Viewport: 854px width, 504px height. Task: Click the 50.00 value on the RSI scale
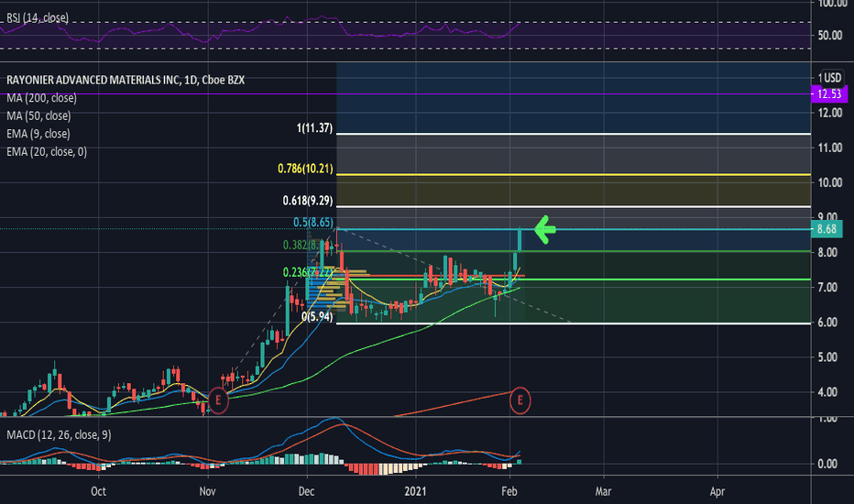(x=830, y=36)
